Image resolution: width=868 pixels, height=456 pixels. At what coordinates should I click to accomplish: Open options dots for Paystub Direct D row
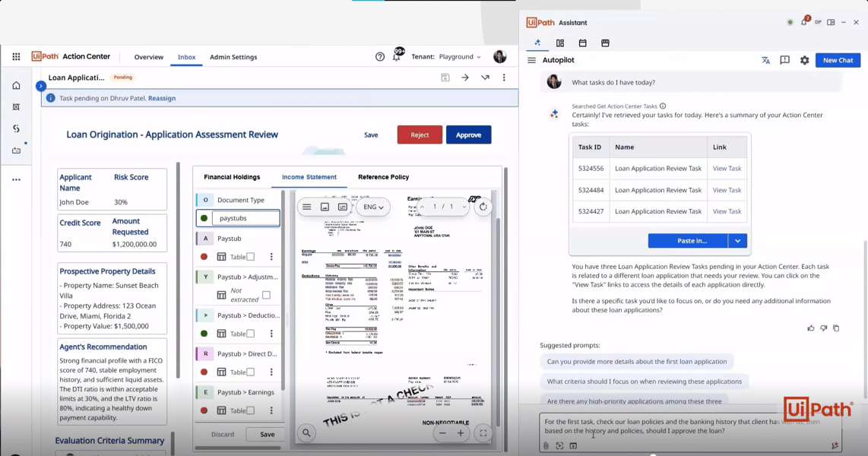point(271,372)
